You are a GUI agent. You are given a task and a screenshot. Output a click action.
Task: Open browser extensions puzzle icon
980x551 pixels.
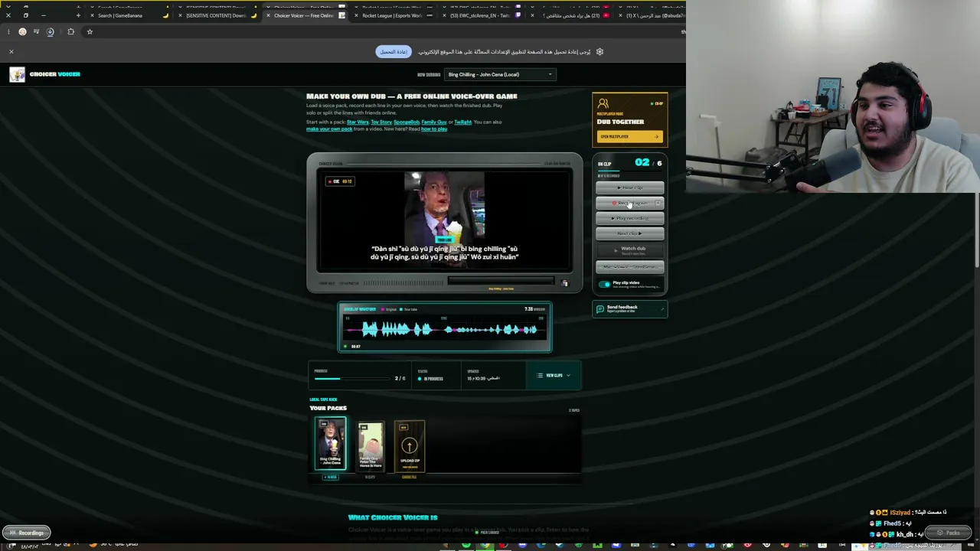71,31
